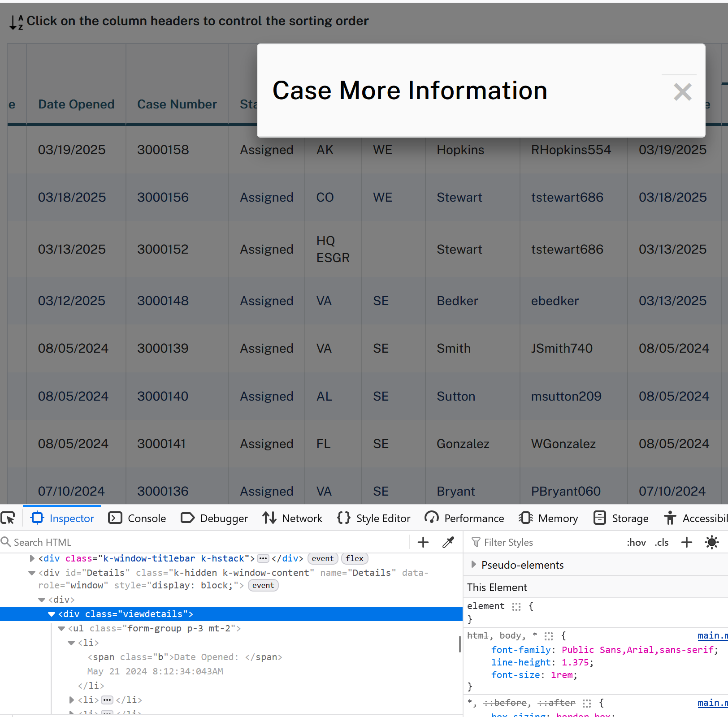Switch to the Console tab
Screen dimensions: 728x717
tap(137, 518)
